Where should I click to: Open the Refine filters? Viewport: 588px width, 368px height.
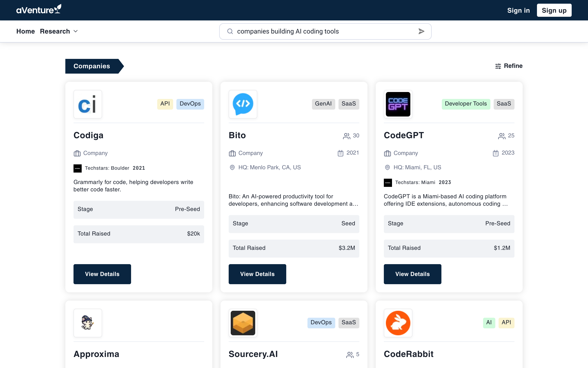tap(509, 66)
